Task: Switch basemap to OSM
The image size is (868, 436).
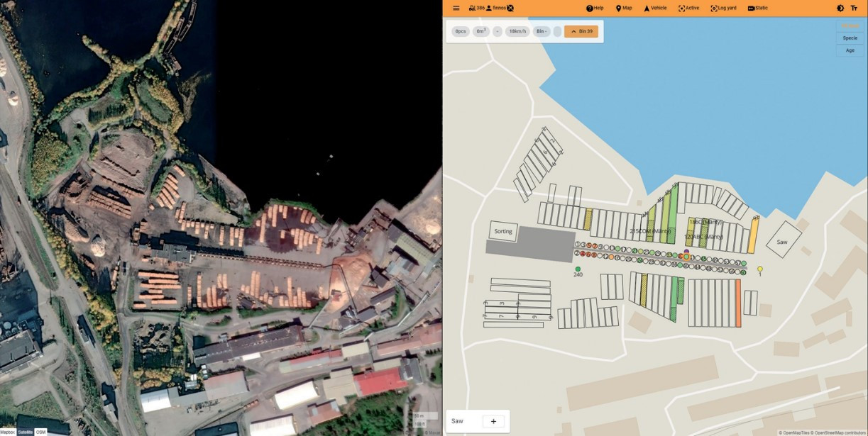Action: 40,432
